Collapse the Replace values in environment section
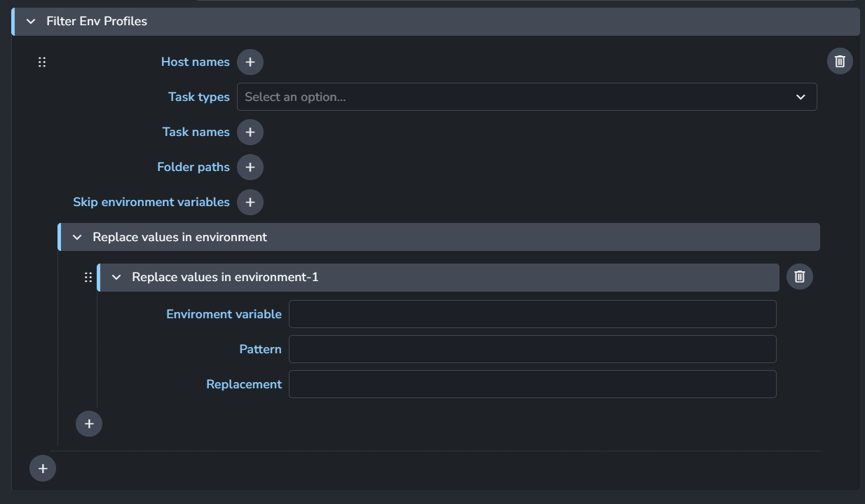The height and width of the screenshot is (504, 865). click(x=77, y=237)
